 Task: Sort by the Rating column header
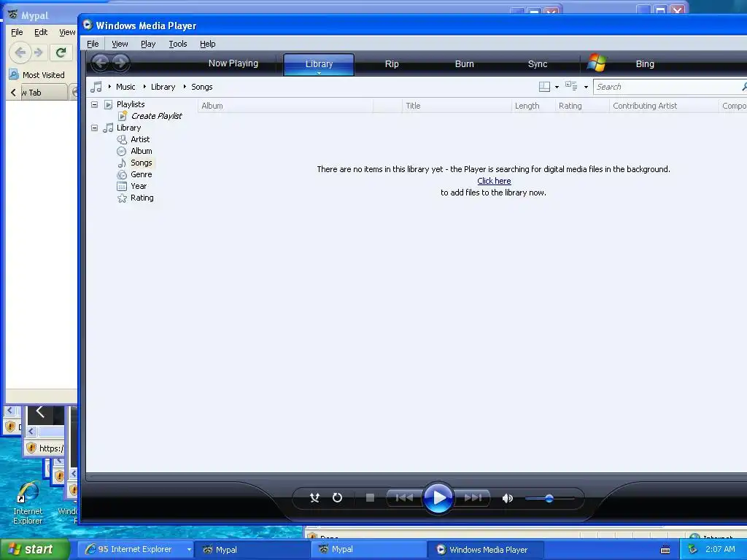[581, 106]
